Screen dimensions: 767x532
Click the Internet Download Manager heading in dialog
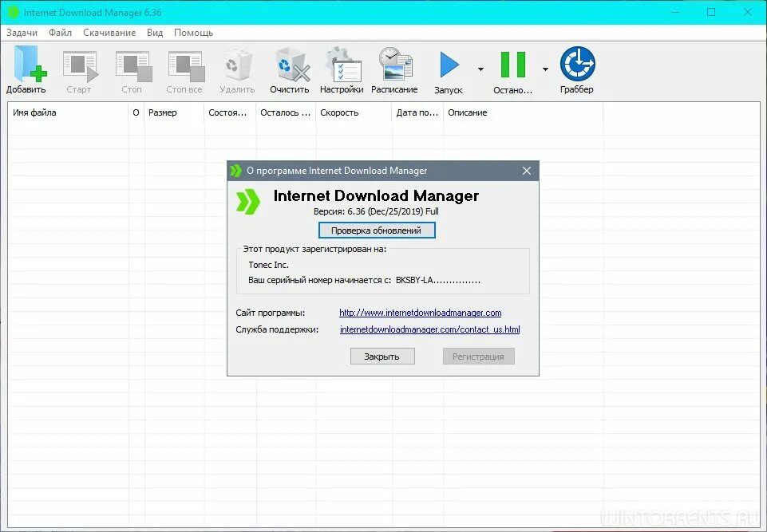[x=376, y=195]
